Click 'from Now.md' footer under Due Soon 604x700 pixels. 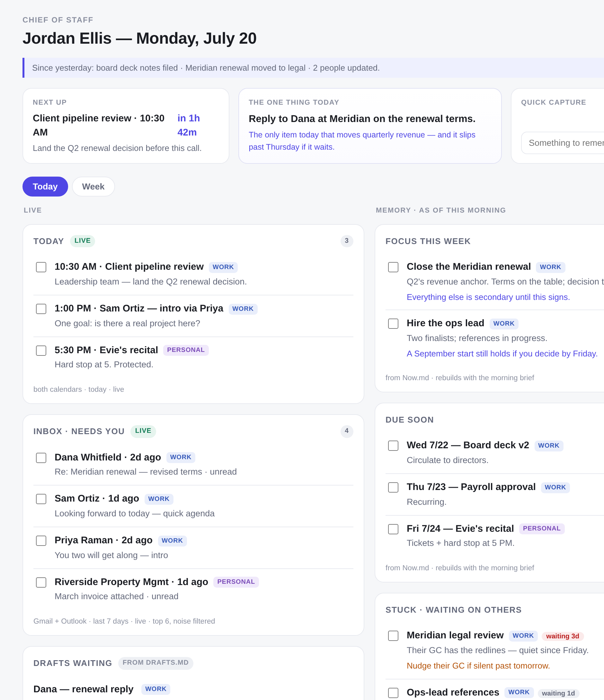pyautogui.click(x=460, y=568)
